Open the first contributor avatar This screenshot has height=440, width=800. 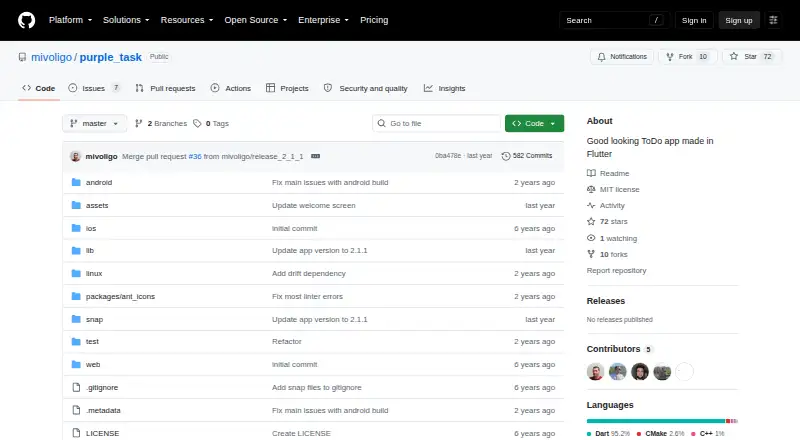pyautogui.click(x=595, y=372)
